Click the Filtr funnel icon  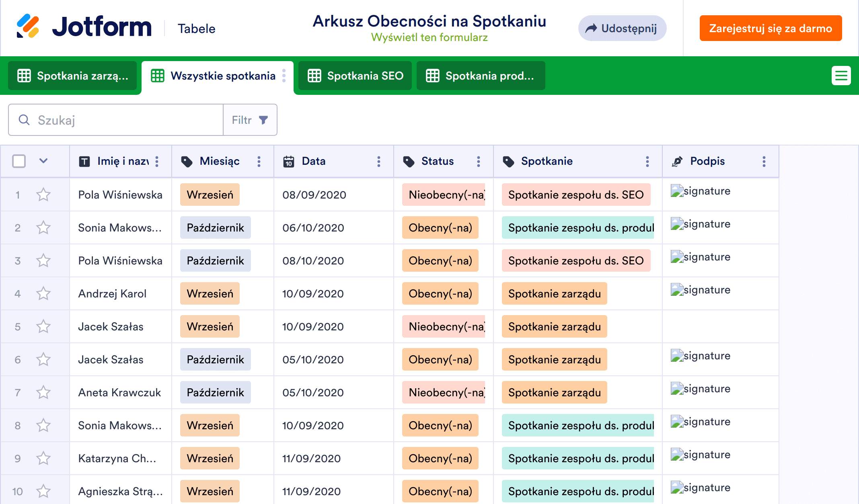(263, 120)
